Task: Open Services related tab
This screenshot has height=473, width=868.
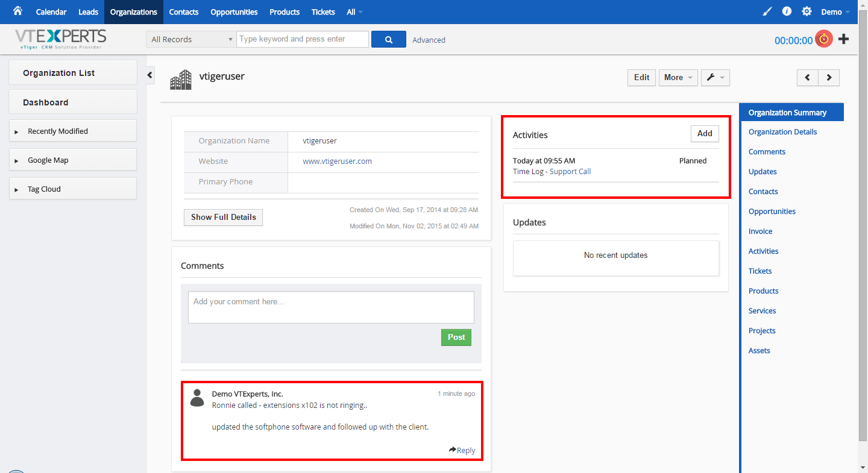Action: click(x=763, y=311)
